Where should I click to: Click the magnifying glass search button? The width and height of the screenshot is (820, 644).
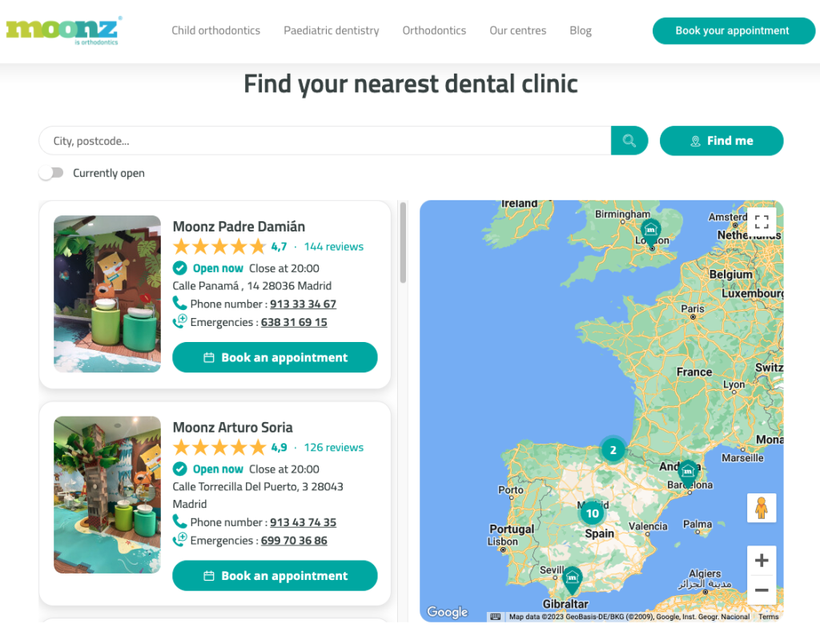click(629, 141)
